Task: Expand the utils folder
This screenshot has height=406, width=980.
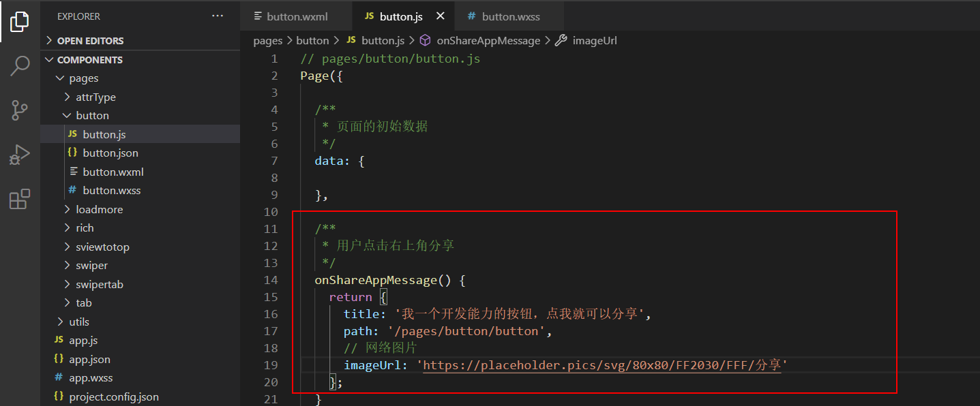Action: (x=140, y=322)
